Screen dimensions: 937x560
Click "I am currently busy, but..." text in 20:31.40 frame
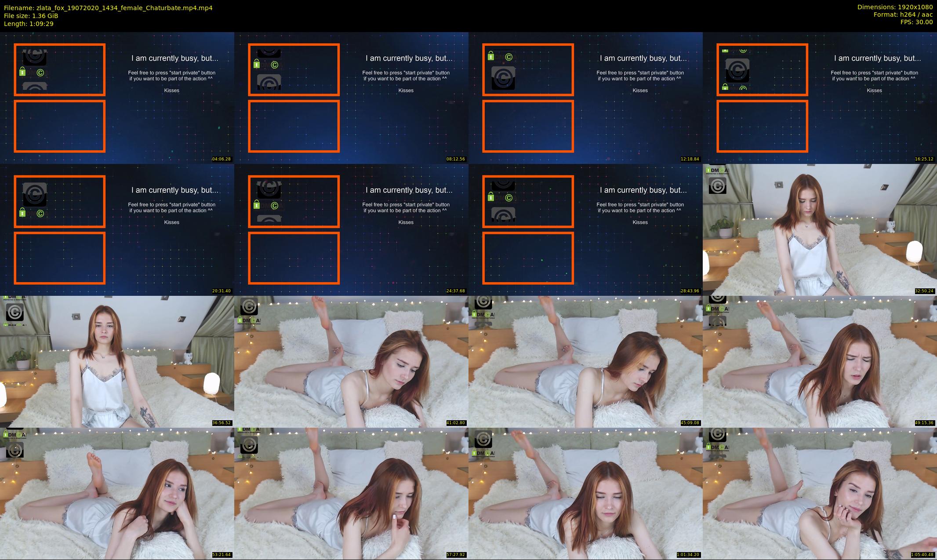click(x=174, y=190)
